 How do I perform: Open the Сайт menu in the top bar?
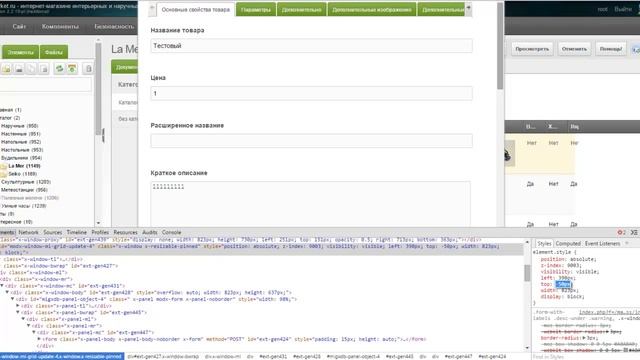19,27
